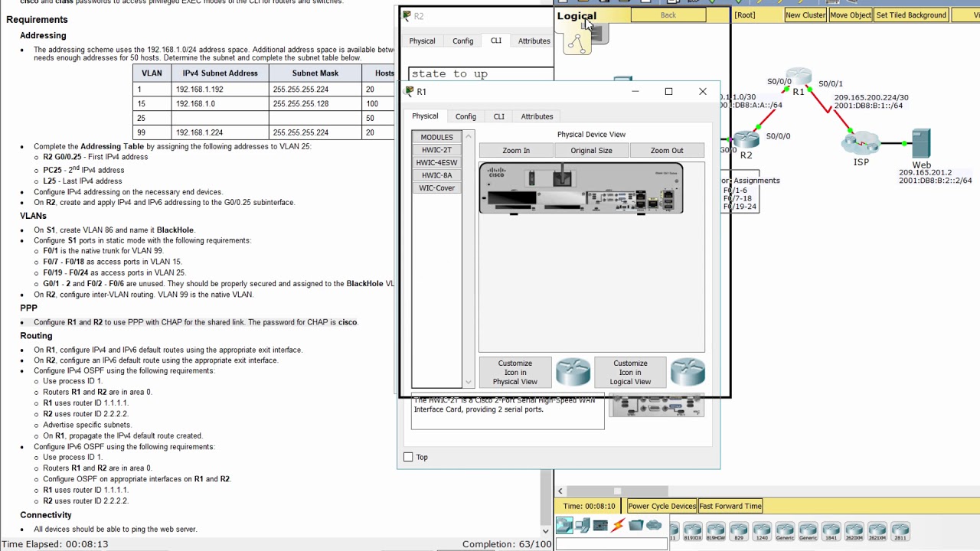Click Customize Icon in Logical View
Viewport: 980px width, 551px height.
(630, 372)
